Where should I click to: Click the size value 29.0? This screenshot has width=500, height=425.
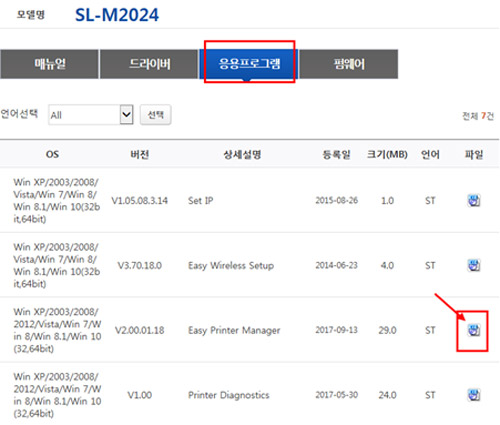coord(387,330)
